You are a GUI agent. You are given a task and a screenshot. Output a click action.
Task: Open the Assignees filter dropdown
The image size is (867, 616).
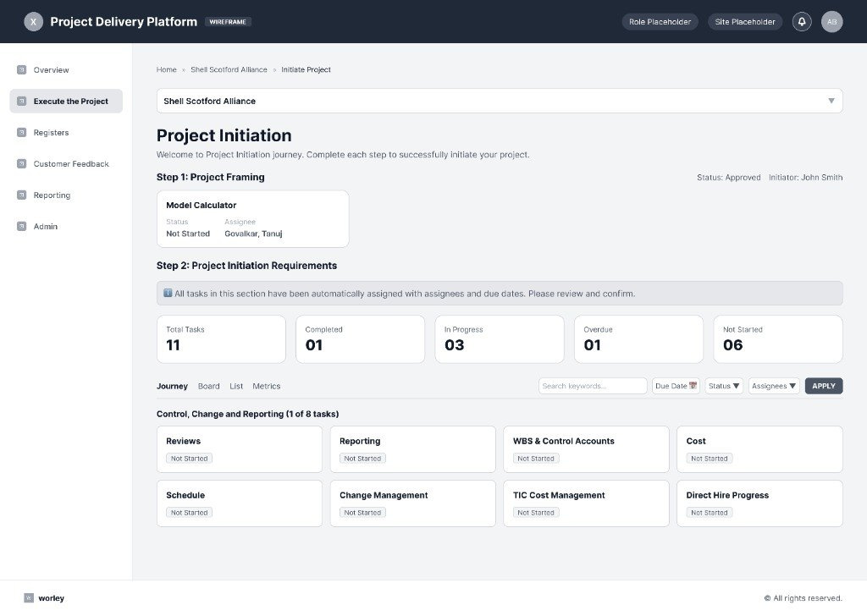click(x=774, y=386)
